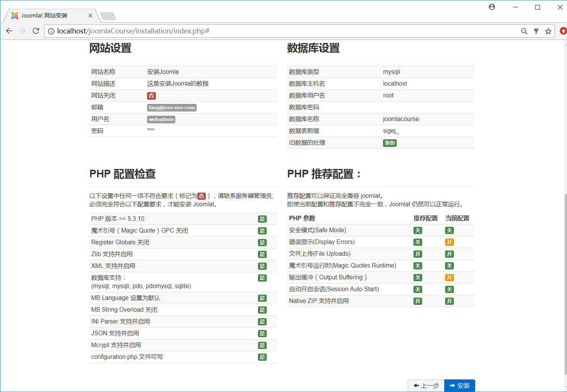Click the MB Language 设置为默认 row label

pyautogui.click(x=126, y=298)
